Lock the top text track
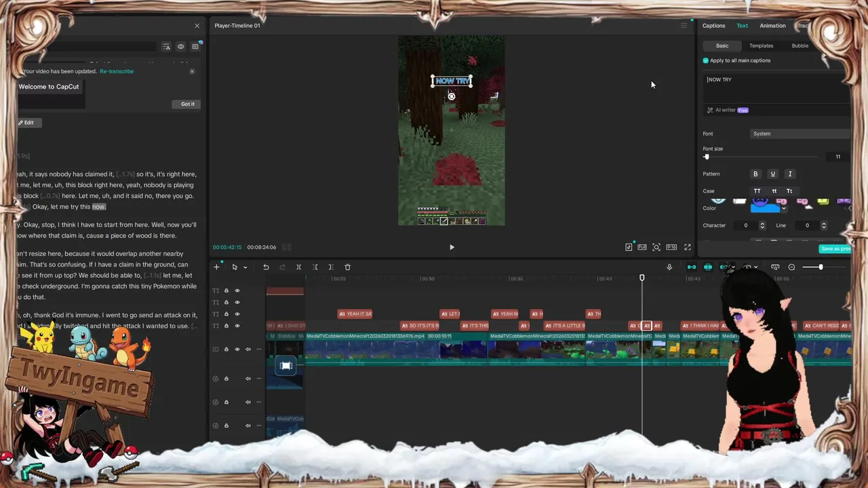This screenshot has width=868, height=488. click(x=226, y=291)
